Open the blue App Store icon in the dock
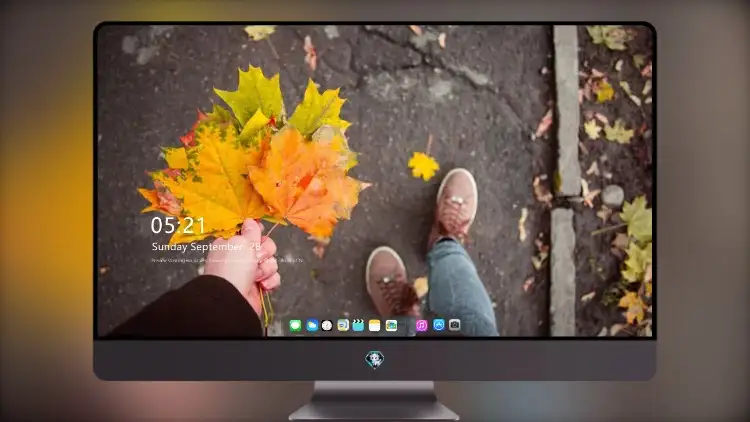The width and height of the screenshot is (750, 422). point(439,325)
